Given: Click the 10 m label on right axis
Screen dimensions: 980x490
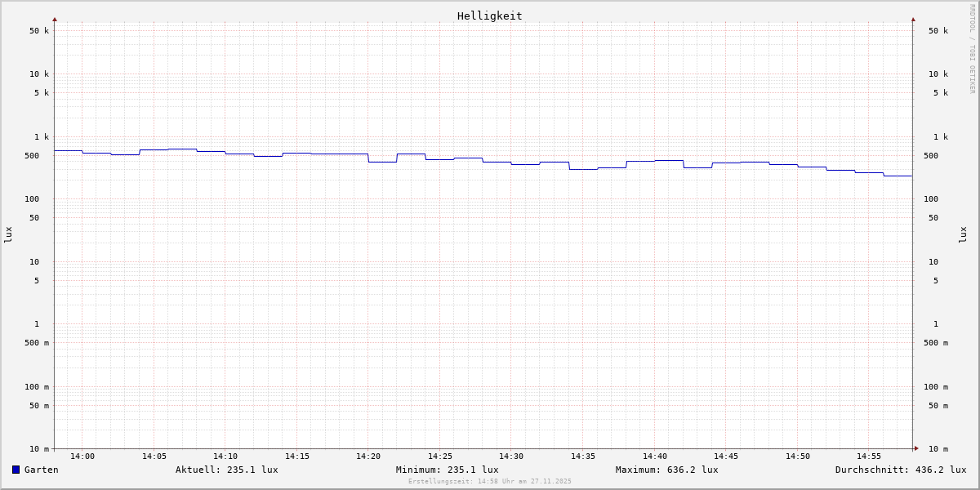Looking at the screenshot, I should 938,449.
